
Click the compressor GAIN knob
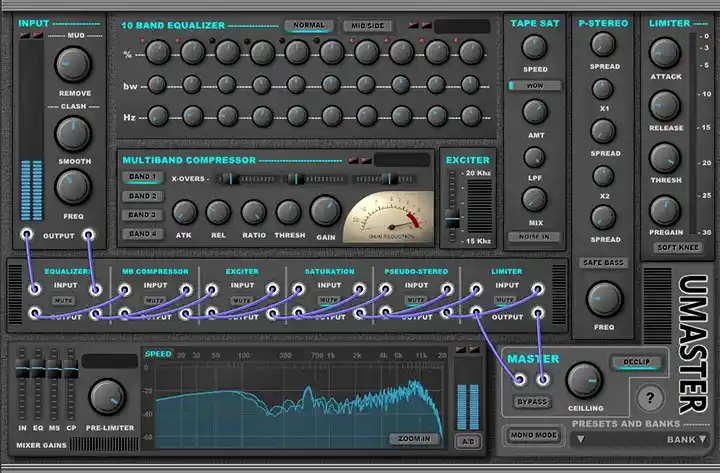point(326,211)
